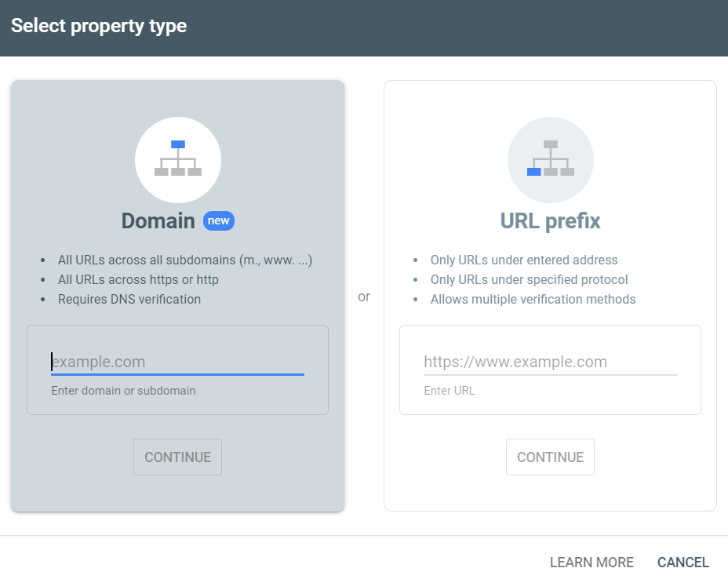Screen dimensions: 728x579
Task: Click the URL prefix heading label
Action: (x=550, y=220)
